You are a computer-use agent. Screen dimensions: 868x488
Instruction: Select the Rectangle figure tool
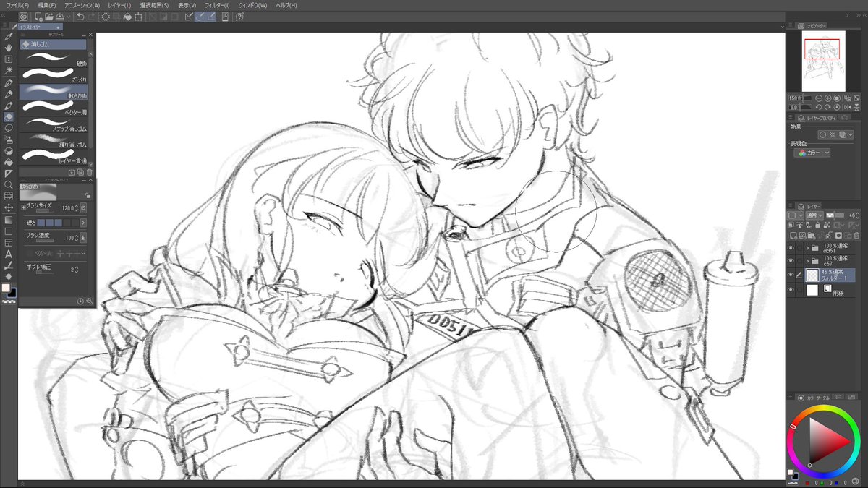point(9,231)
